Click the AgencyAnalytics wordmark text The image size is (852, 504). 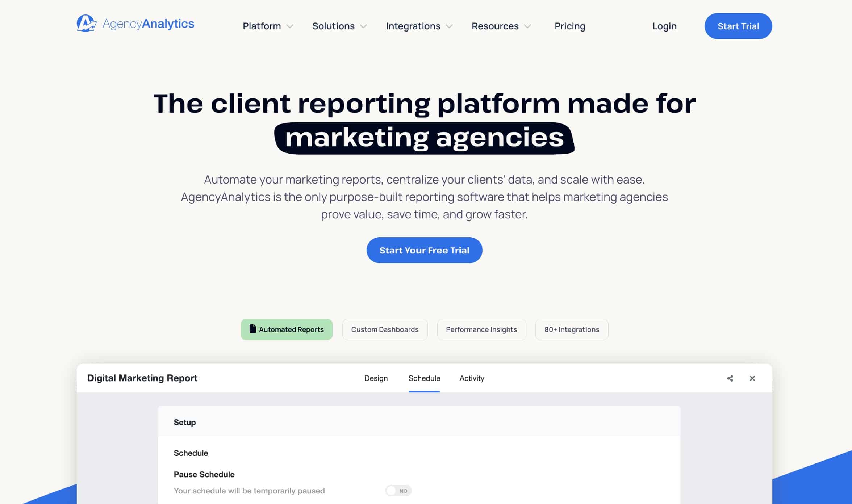(149, 24)
